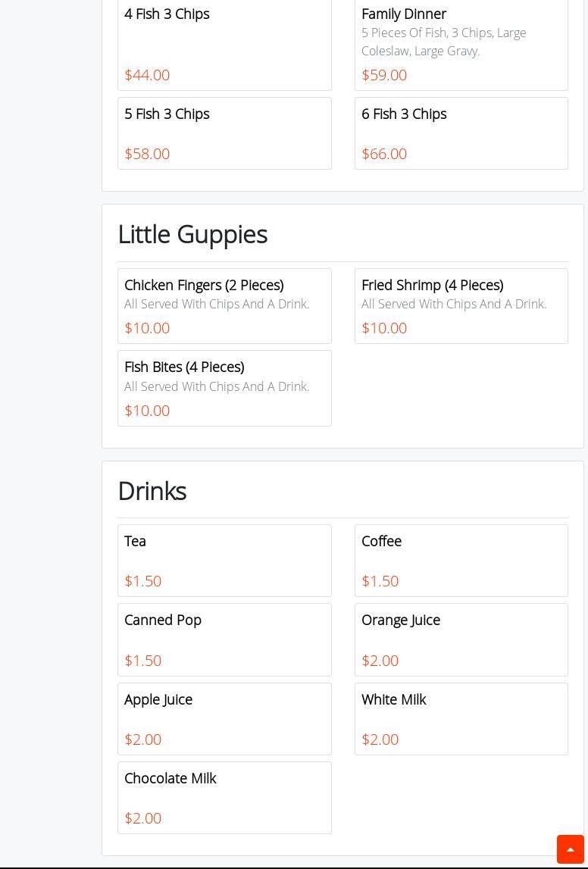Choose the Canned Pop drink
The width and height of the screenshot is (588, 869).
click(x=224, y=639)
